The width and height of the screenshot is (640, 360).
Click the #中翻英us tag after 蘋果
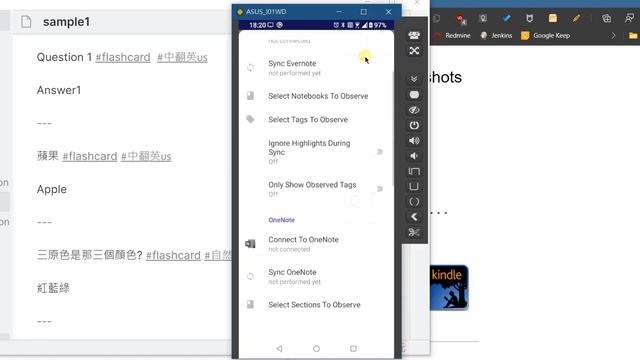tap(146, 156)
